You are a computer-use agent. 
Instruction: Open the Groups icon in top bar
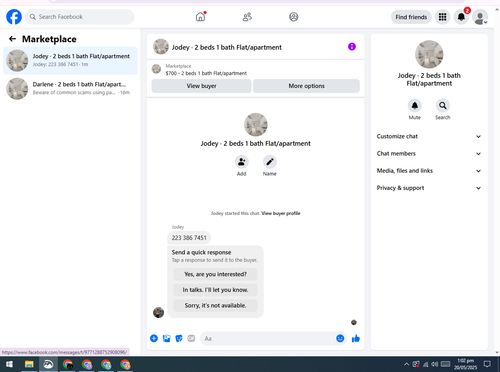pos(294,17)
